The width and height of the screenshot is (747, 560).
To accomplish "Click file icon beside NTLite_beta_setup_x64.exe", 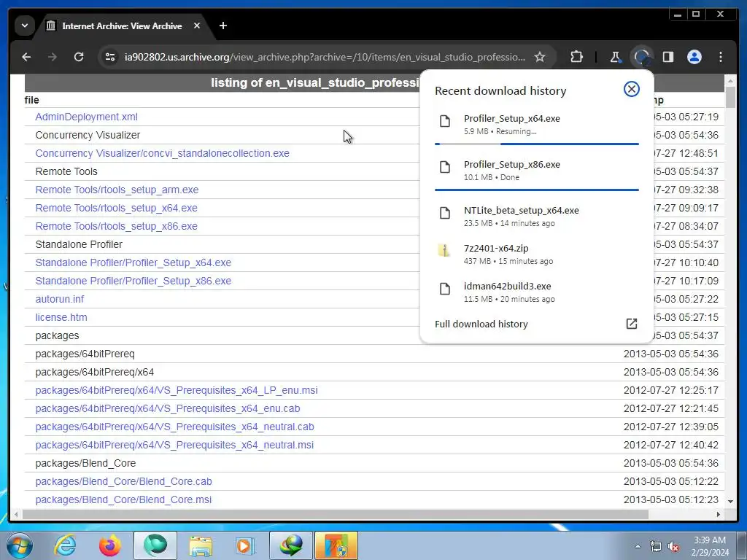I will pos(444,212).
